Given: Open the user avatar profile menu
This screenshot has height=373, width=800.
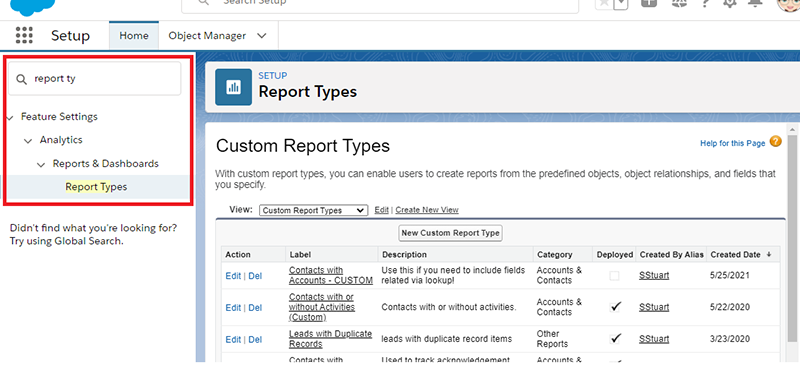Looking at the screenshot, I should point(788,4).
